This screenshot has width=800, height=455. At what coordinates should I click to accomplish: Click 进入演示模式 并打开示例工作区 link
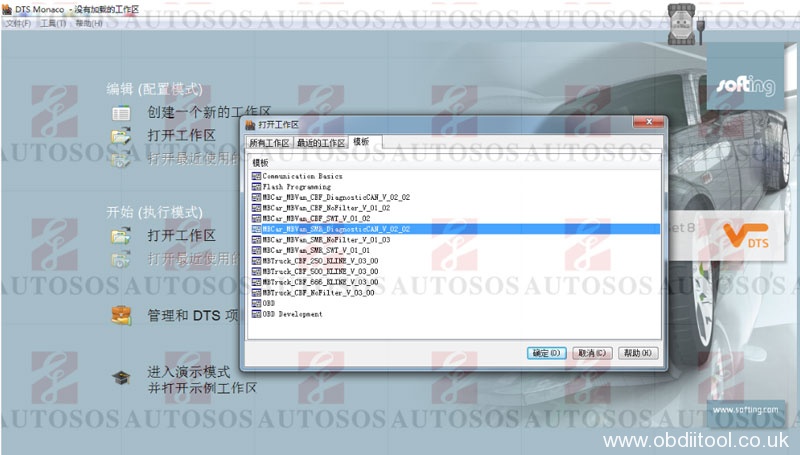[x=202, y=380]
